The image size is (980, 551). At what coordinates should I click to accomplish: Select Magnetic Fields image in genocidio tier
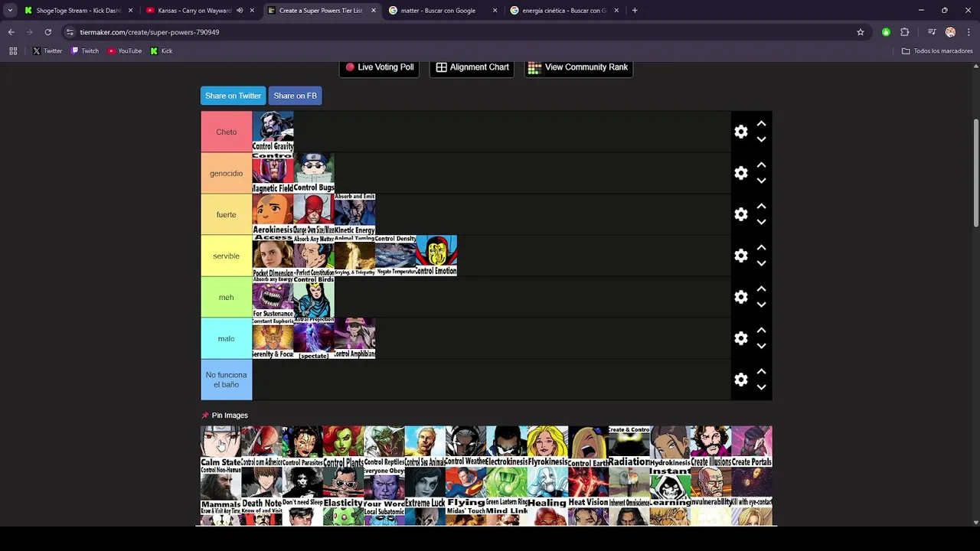pos(273,173)
